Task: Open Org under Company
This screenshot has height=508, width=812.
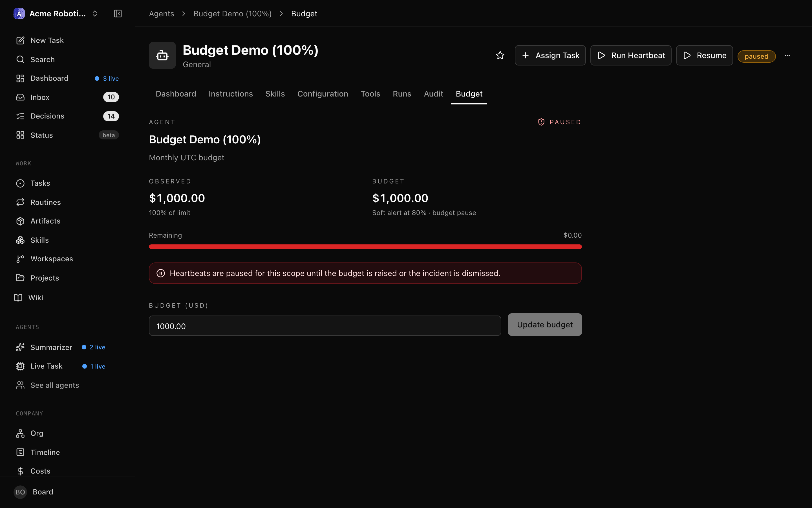Action: point(67,433)
